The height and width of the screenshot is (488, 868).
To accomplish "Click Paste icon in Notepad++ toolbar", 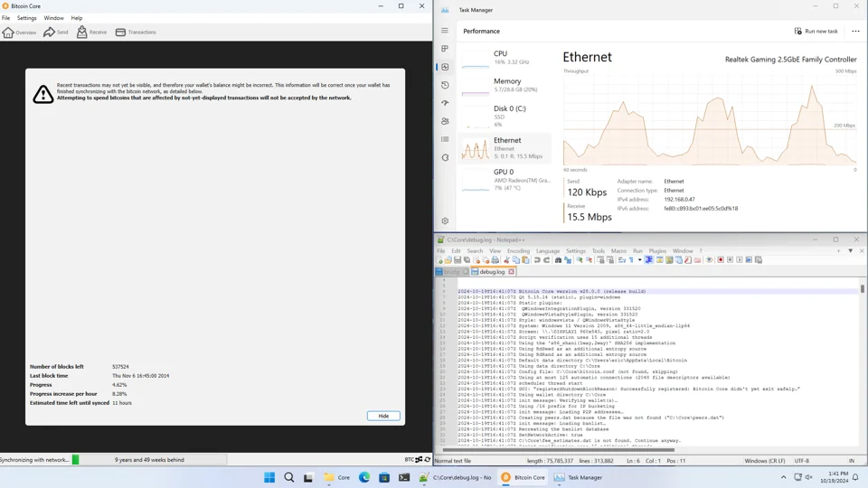I will (525, 260).
